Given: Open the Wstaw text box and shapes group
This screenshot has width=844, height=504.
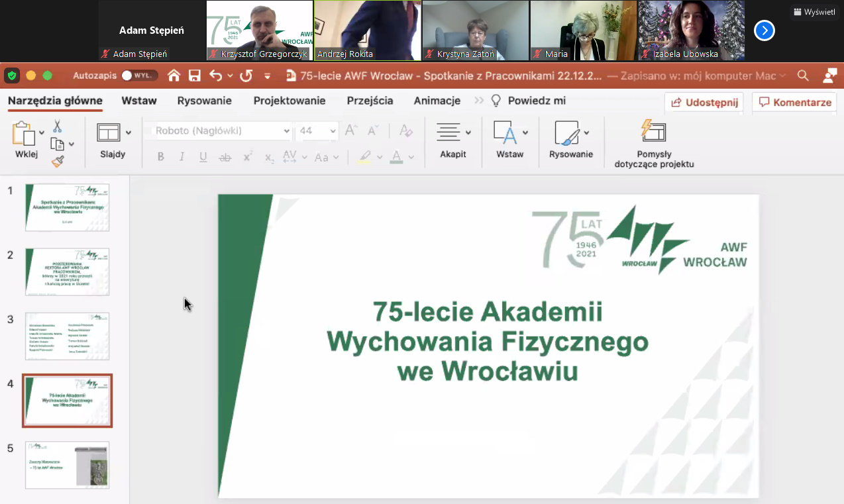Looking at the screenshot, I should [x=510, y=140].
